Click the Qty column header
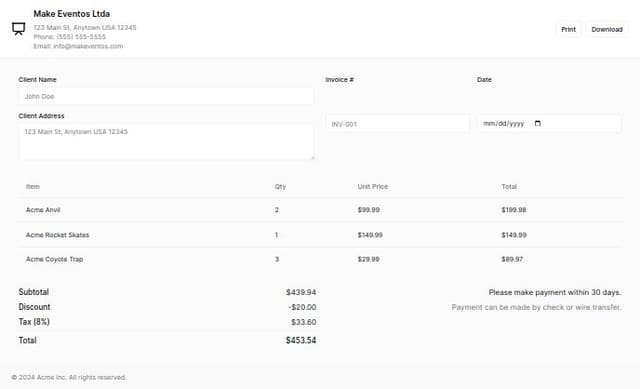 (280, 187)
